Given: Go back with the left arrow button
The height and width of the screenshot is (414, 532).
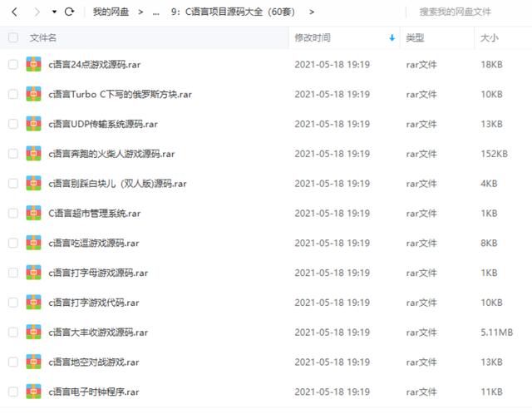Looking at the screenshot, I should 14,12.
